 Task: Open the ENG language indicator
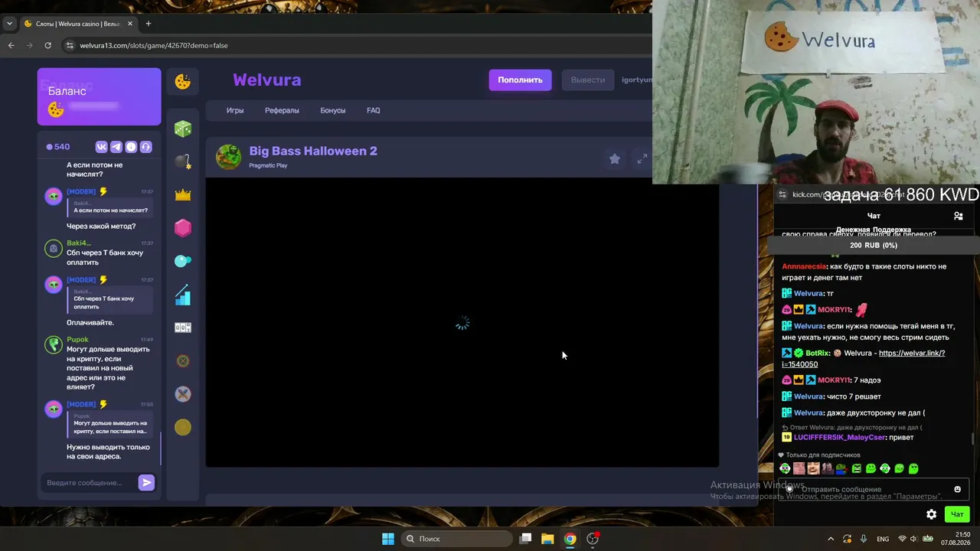[883, 539]
